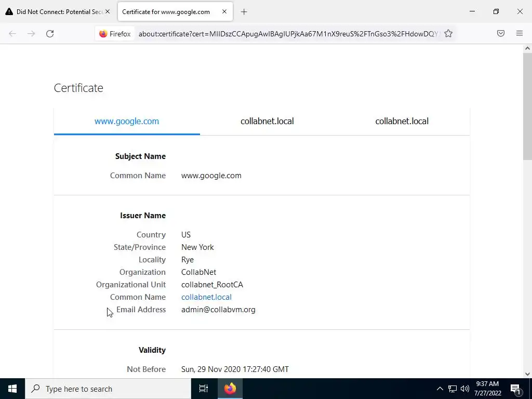The image size is (532, 399).
Task: Click the Validity heading
Action: (x=152, y=350)
